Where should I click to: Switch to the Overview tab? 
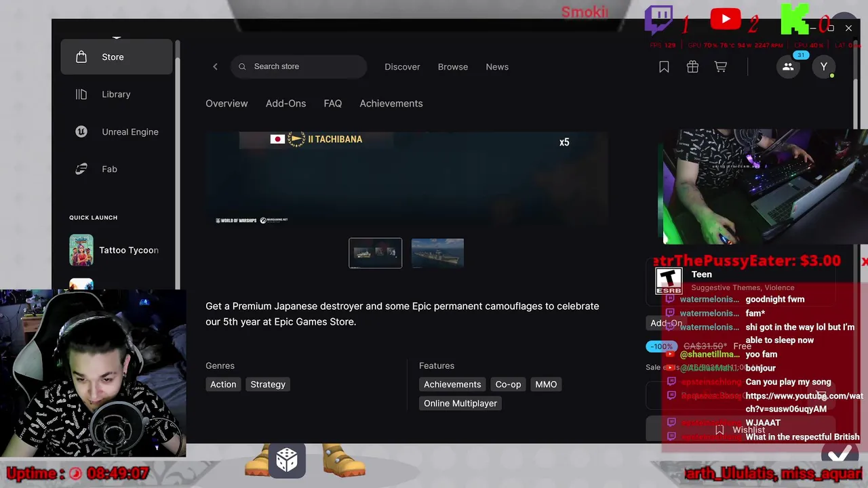tap(226, 104)
